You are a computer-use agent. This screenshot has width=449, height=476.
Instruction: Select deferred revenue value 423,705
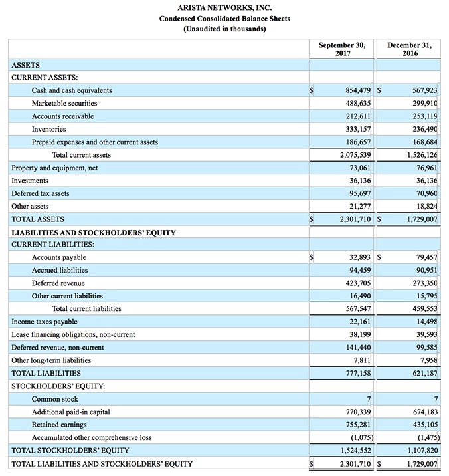coord(358,283)
